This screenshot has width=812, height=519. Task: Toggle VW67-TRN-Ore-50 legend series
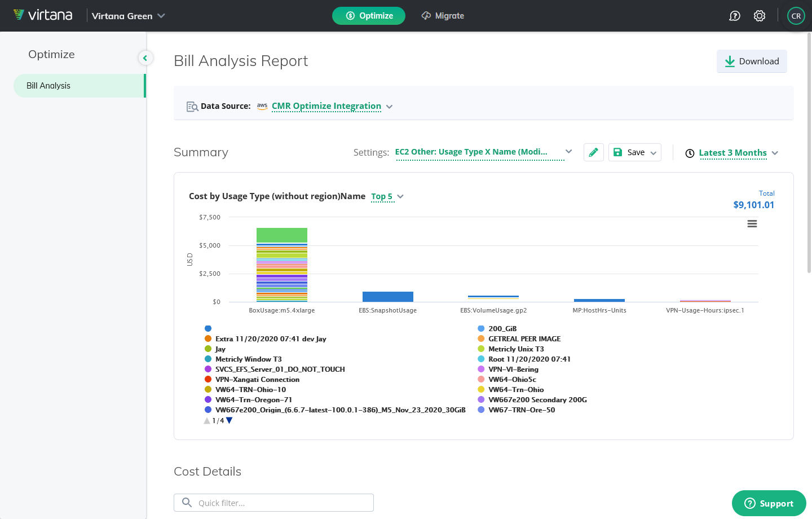517,410
